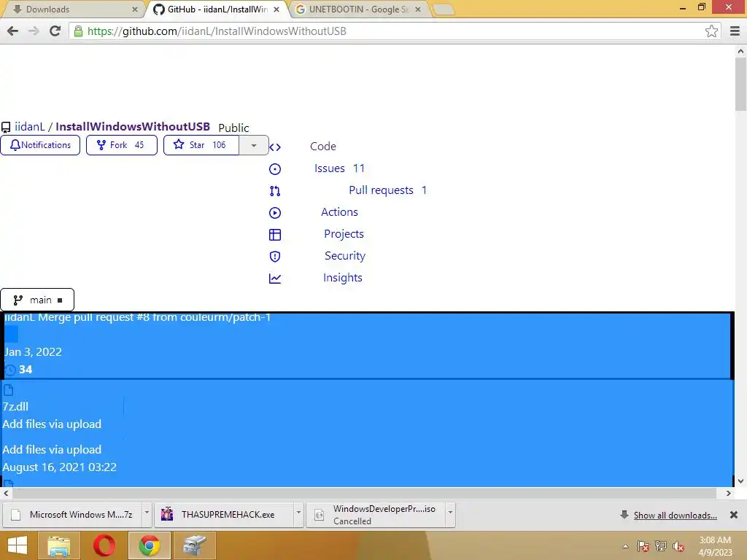Open a new tab
This screenshot has height=560, width=747.
(444, 9)
